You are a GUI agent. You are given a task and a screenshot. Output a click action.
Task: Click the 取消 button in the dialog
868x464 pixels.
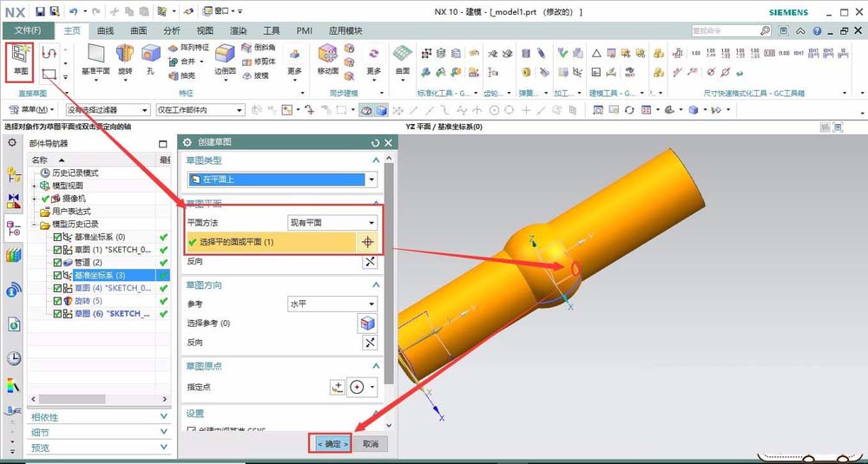tap(371, 443)
